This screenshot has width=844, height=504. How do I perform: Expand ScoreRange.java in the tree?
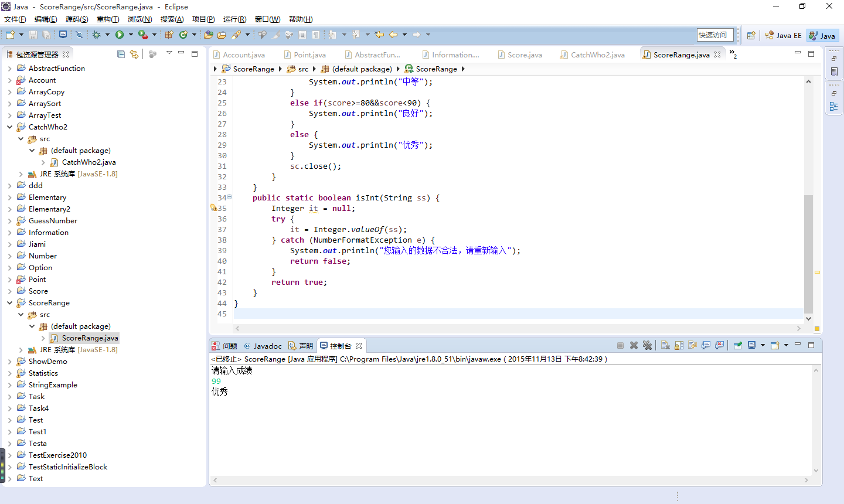point(43,338)
